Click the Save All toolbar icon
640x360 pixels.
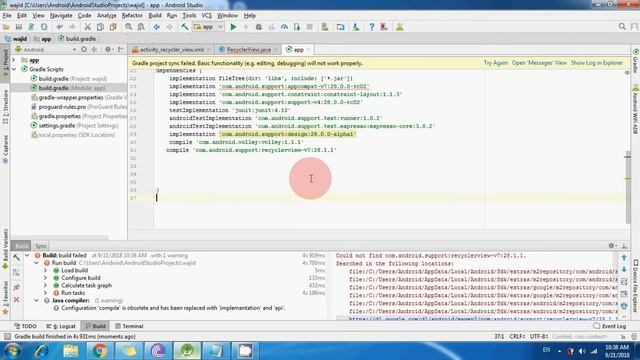click(18, 27)
